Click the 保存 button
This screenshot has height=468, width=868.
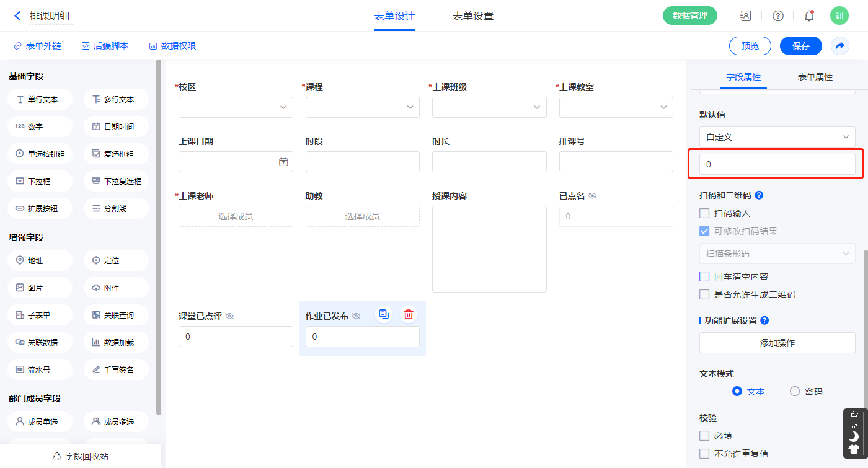tap(800, 46)
